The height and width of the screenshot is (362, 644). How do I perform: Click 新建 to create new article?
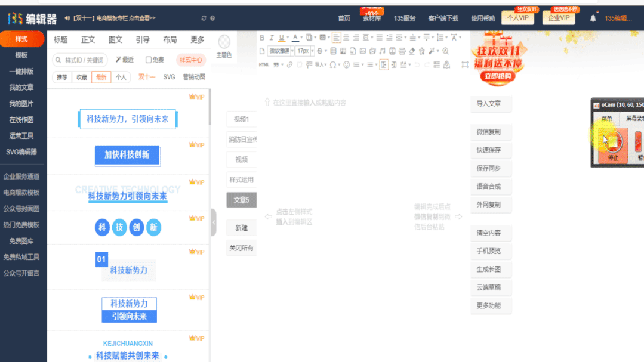click(x=242, y=228)
